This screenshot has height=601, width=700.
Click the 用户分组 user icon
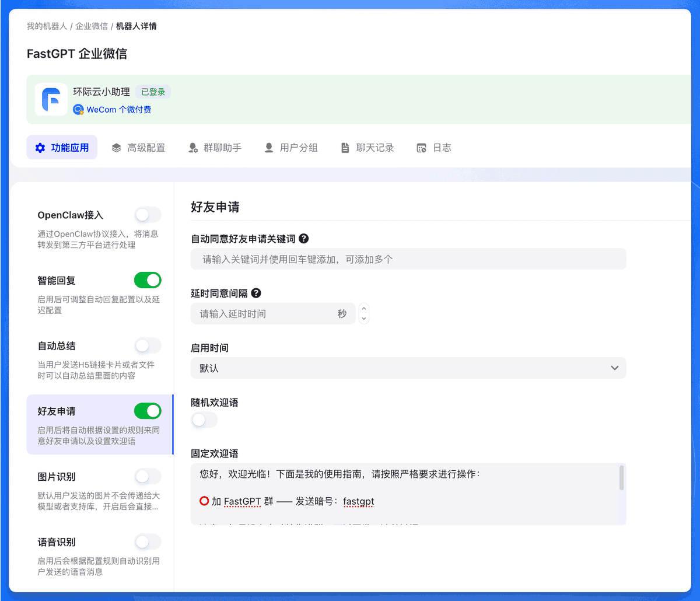pyautogui.click(x=269, y=148)
